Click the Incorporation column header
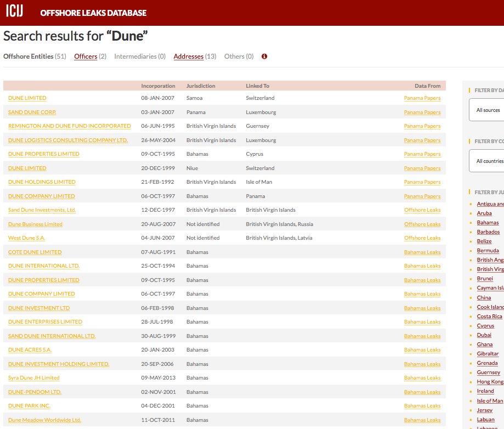 (158, 86)
